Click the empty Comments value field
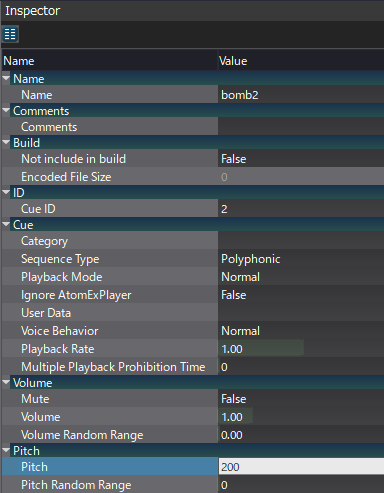 (301, 127)
